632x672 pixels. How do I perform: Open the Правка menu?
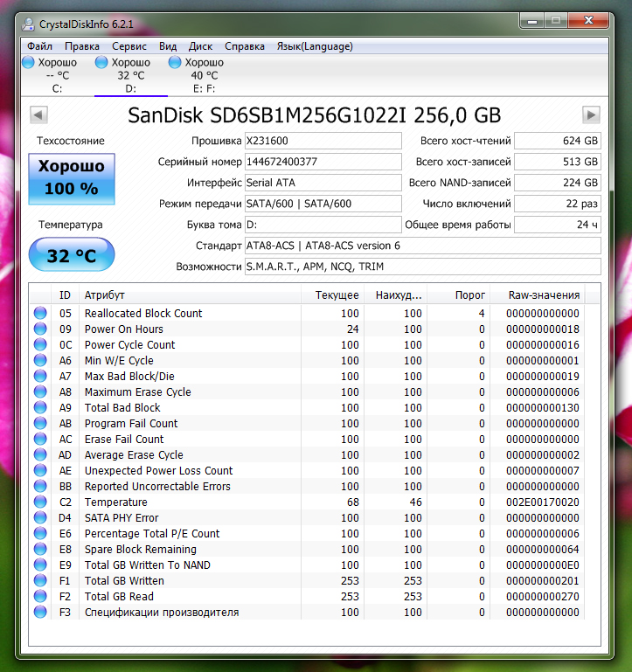82,46
